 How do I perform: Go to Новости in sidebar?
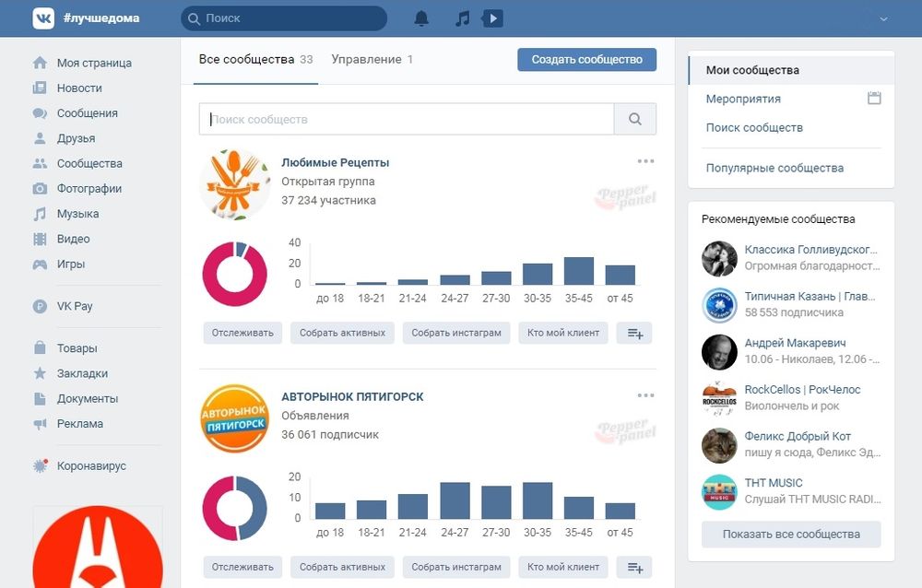[x=79, y=88]
